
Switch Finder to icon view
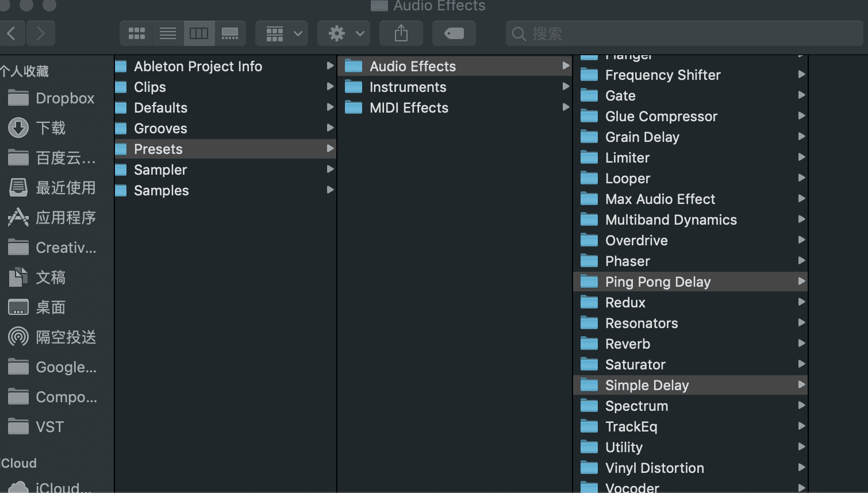[x=136, y=33]
